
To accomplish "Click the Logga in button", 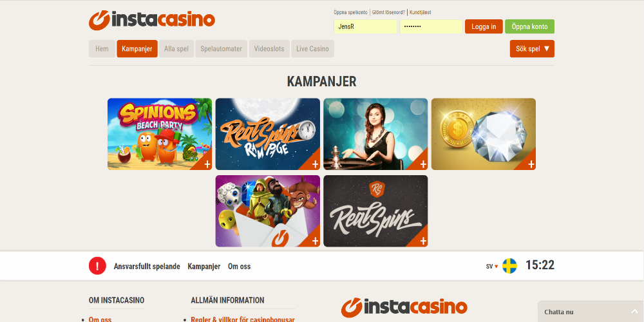I will tap(484, 26).
